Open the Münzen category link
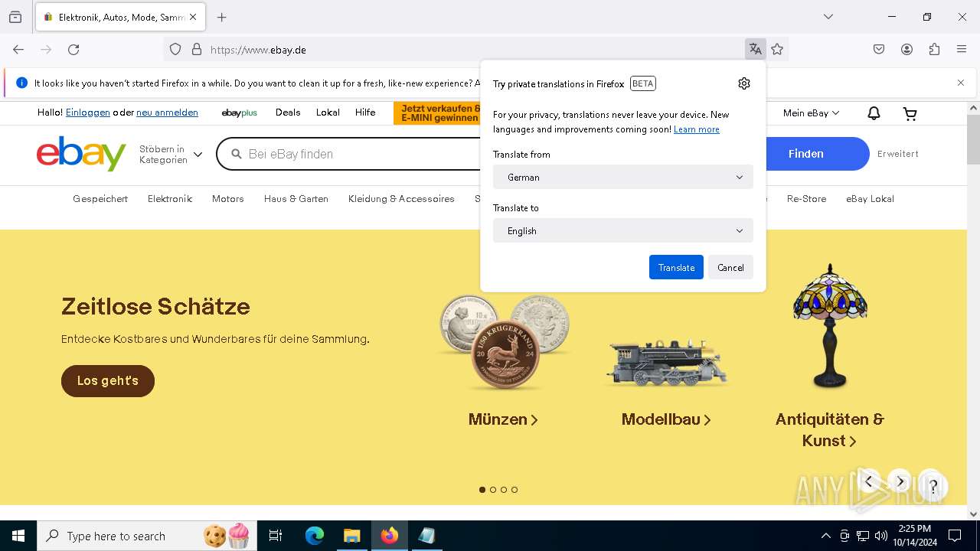980x551 pixels. 503,419
